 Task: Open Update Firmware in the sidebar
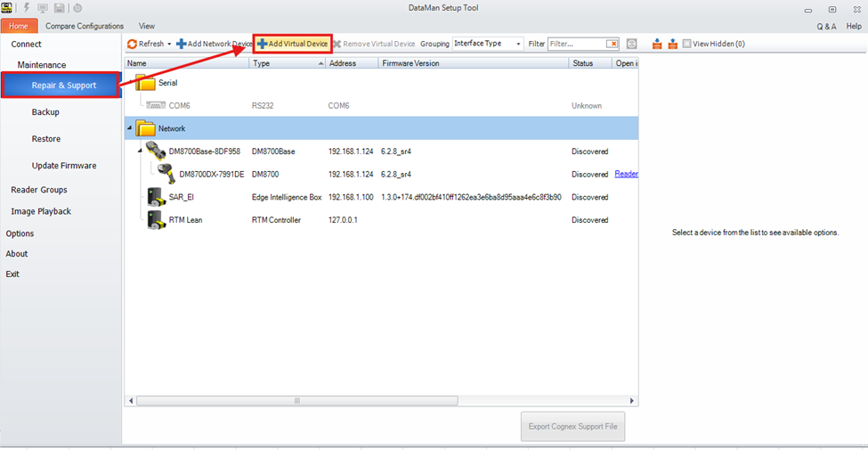coord(64,166)
